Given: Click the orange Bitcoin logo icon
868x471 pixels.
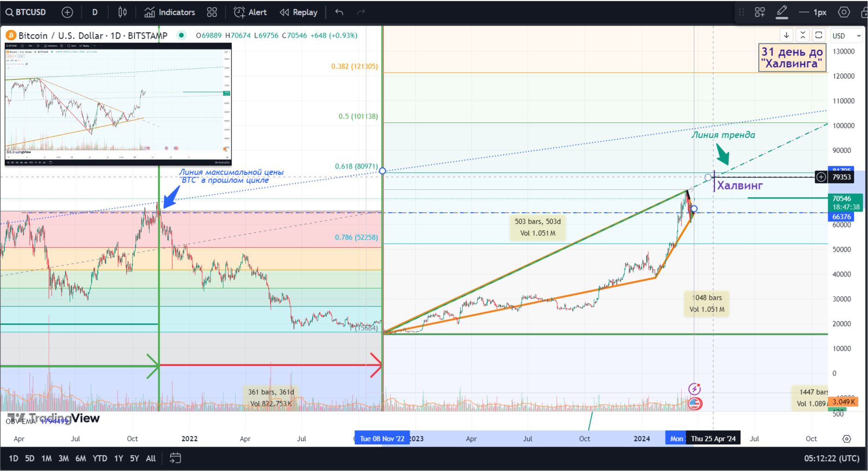Looking at the screenshot, I should pyautogui.click(x=11, y=36).
